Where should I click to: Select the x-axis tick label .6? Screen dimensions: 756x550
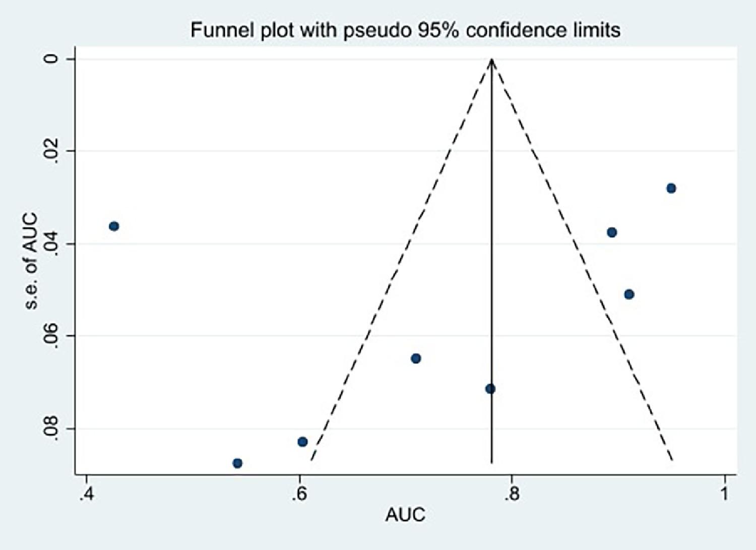coord(298,493)
